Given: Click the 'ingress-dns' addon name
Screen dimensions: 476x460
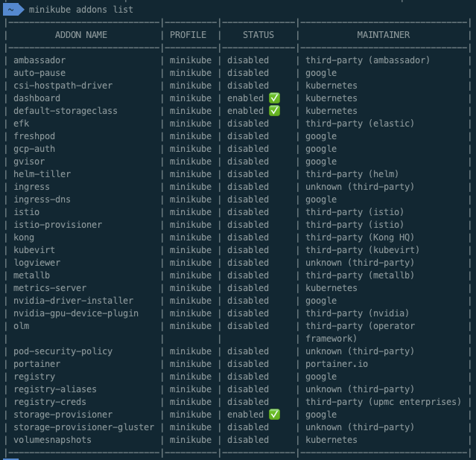Looking at the screenshot, I should pos(42,199).
